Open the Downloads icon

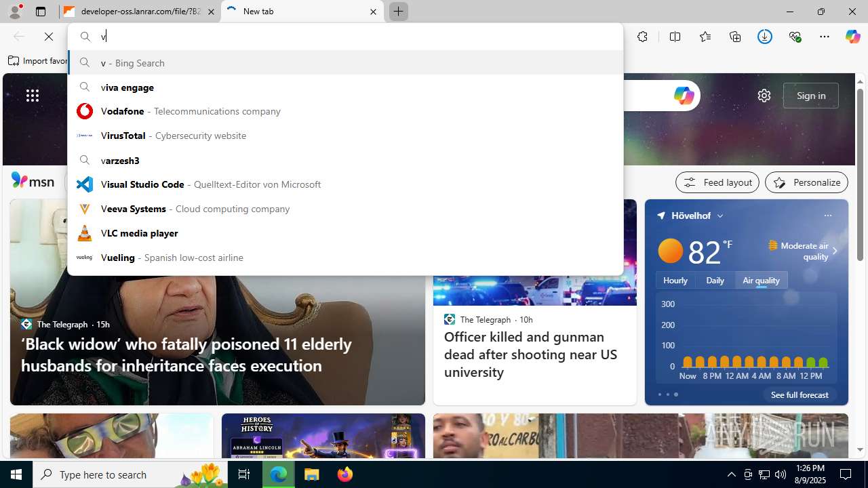click(765, 37)
